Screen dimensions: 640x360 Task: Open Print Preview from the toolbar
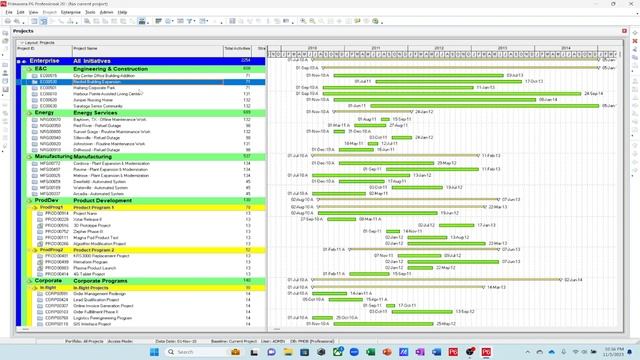pyautogui.click(x=17, y=21)
